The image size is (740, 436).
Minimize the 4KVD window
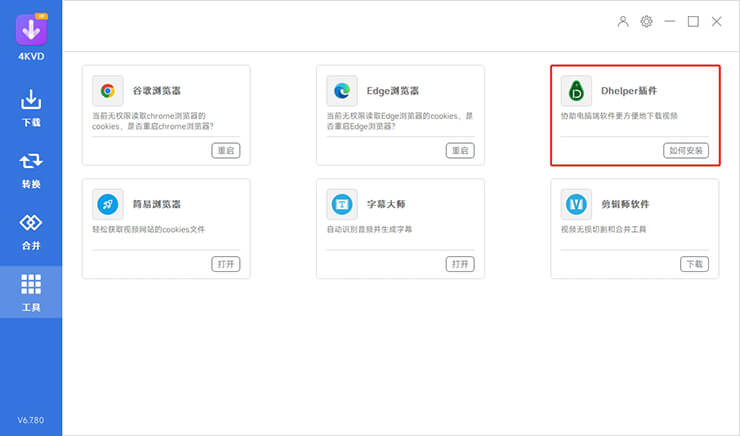(670, 21)
